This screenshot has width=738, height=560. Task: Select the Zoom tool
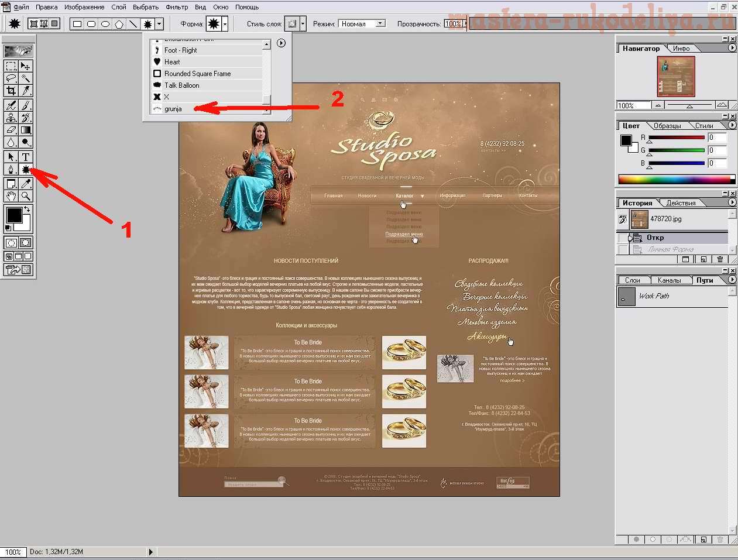point(26,196)
